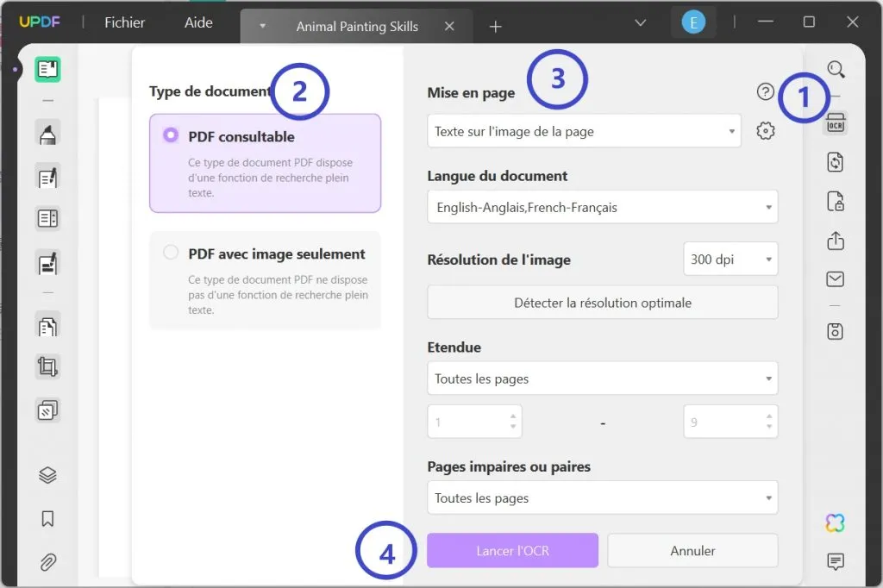Screen dimensions: 883x588
Task: Open the Edit PDF tool with pencil
Action: 48,178
